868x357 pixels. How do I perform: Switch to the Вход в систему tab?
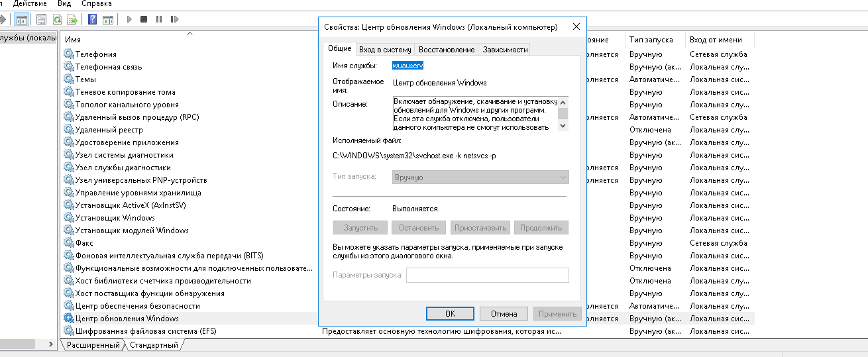(385, 50)
